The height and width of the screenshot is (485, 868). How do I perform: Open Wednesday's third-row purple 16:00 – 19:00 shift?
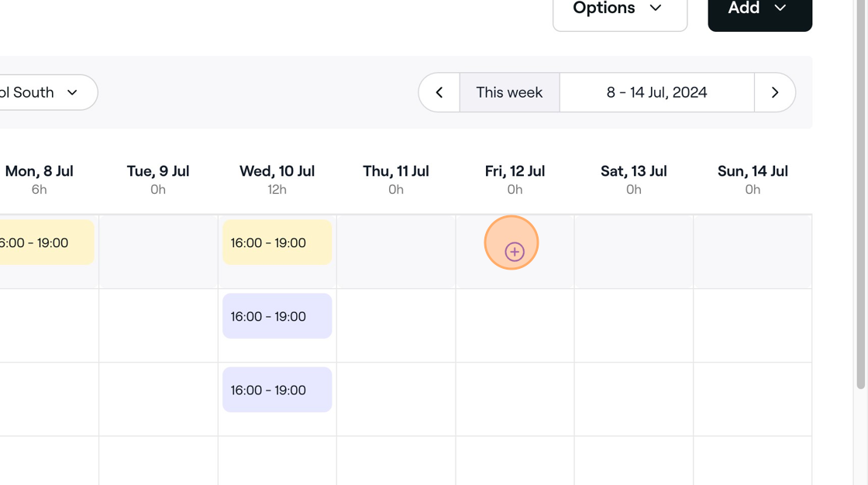(277, 390)
